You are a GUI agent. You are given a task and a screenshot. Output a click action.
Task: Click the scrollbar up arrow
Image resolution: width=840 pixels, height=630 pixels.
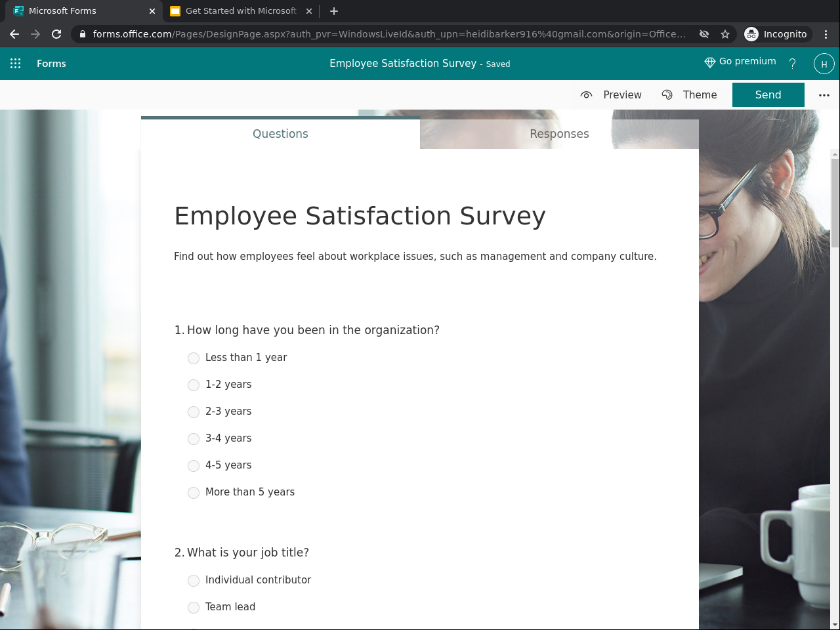coord(835,154)
